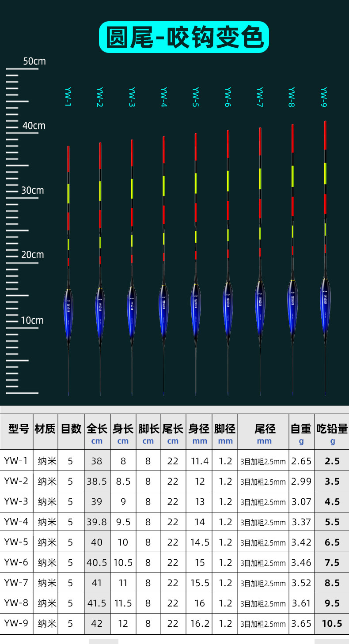Image resolution: width=349 pixels, height=644 pixels.
Task: Click the total length value 39.8
Action: 97,522
